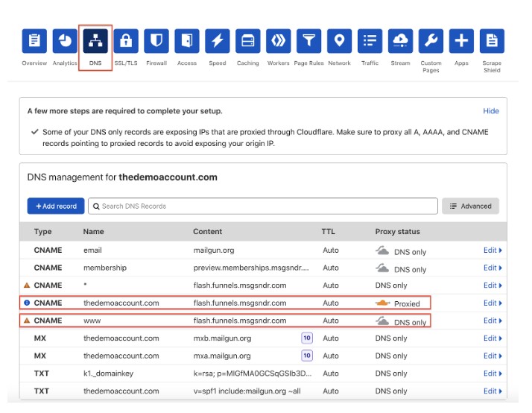Open the Overview section icon
Image resolution: width=532 pixels, height=413 pixels.
(34, 41)
